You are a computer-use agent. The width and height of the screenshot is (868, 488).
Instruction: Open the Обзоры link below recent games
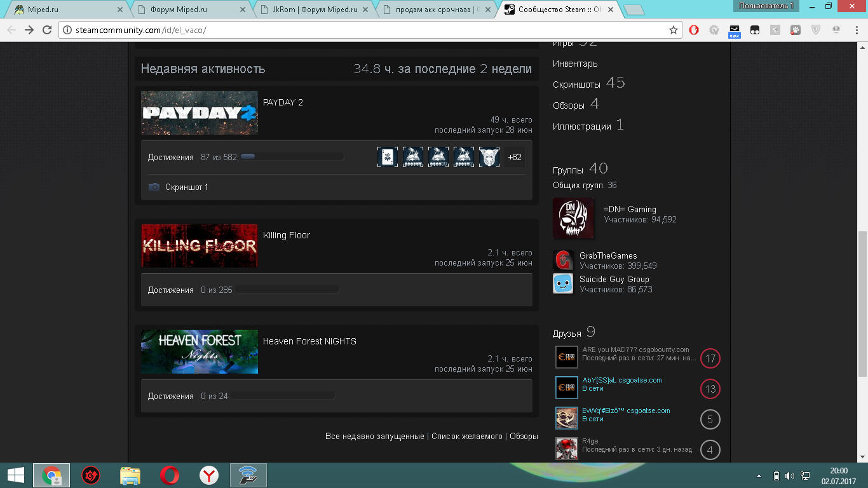[x=524, y=437]
